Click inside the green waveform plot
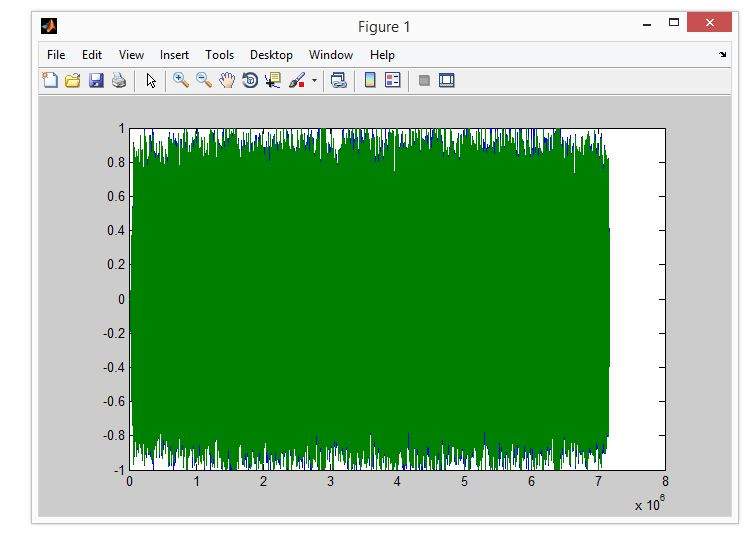Viewport: 756px width, 539px height. pyautogui.click(x=369, y=299)
